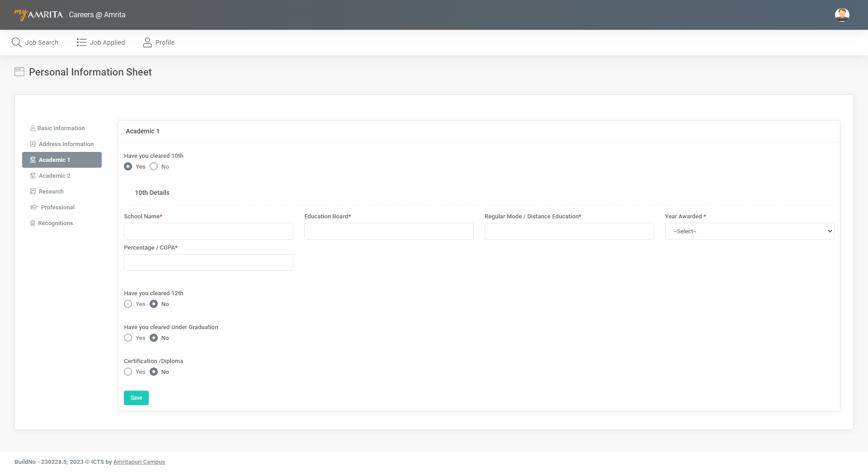Screen dimensions: 868x472
Task: Click the Save button
Action: [136, 398]
